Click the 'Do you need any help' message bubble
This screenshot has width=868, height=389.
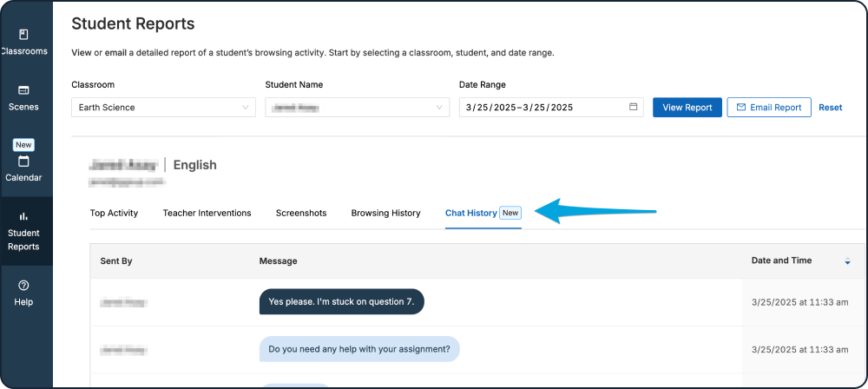point(359,349)
